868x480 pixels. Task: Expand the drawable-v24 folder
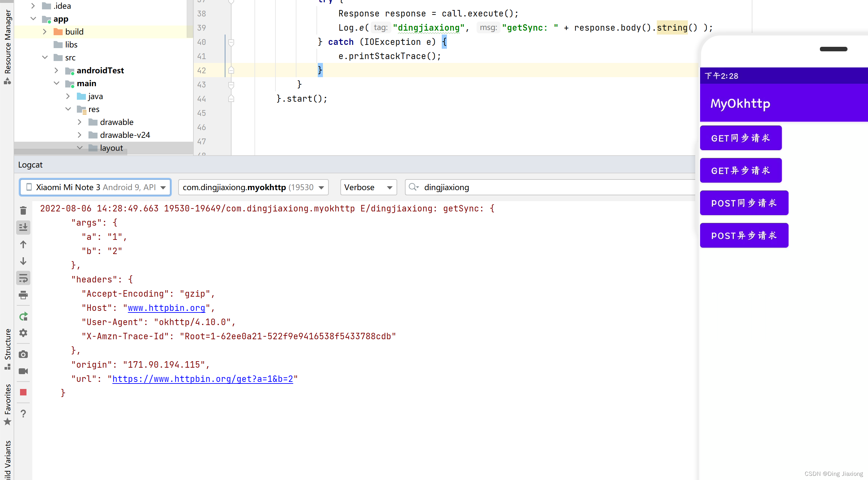(x=79, y=135)
